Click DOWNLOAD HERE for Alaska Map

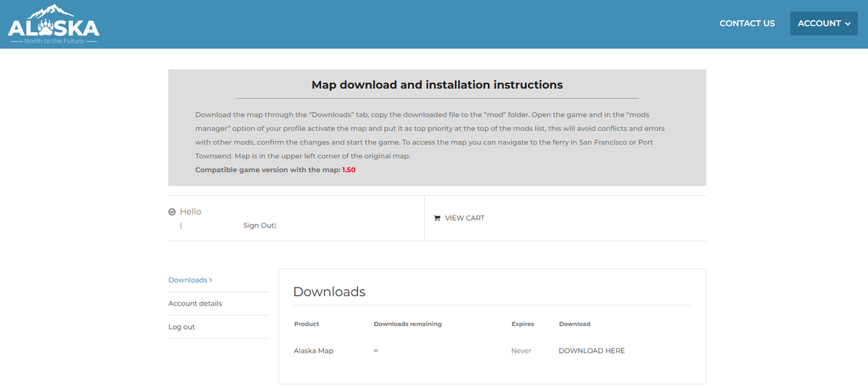click(592, 350)
